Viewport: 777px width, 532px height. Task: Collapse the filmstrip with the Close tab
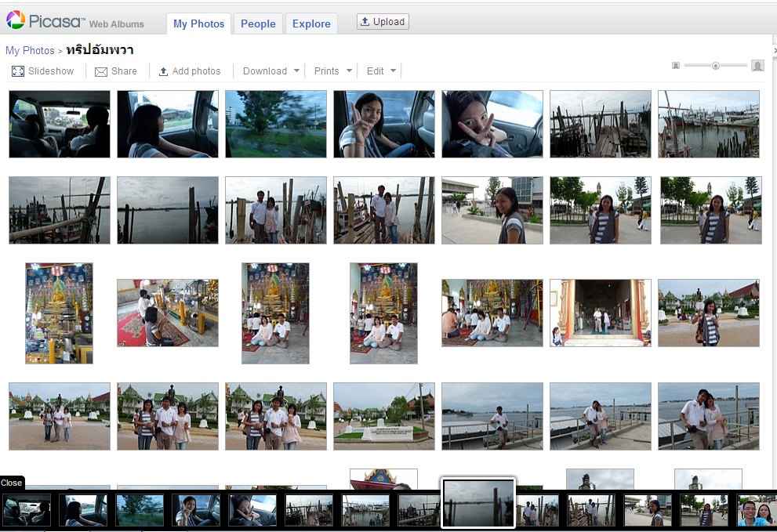pos(11,483)
